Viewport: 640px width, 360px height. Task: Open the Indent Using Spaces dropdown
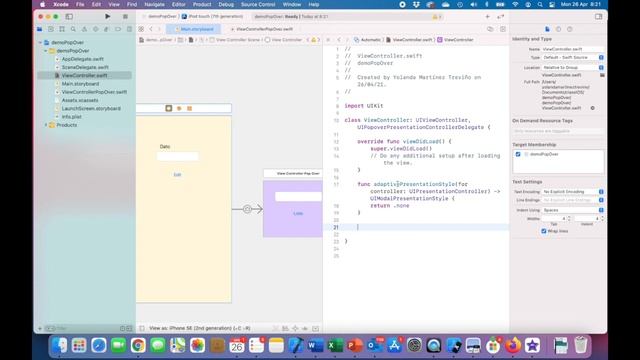(573, 210)
